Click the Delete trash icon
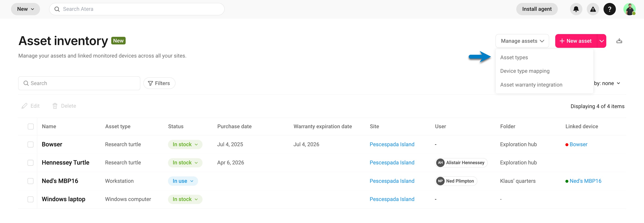 click(x=55, y=106)
